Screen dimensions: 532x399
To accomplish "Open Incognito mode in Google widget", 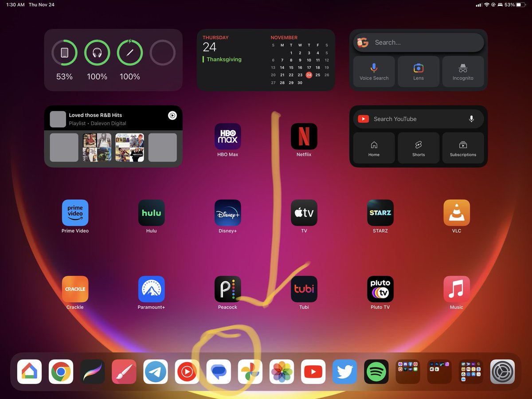I will click(x=463, y=71).
